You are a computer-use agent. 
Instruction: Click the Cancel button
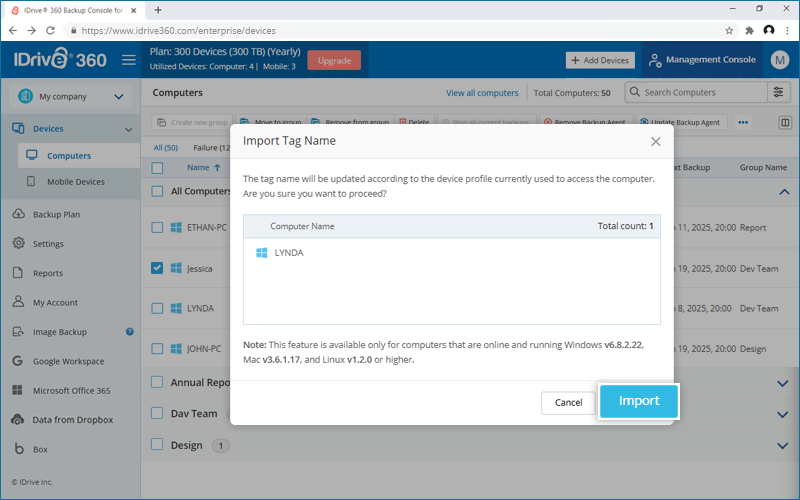coord(568,403)
